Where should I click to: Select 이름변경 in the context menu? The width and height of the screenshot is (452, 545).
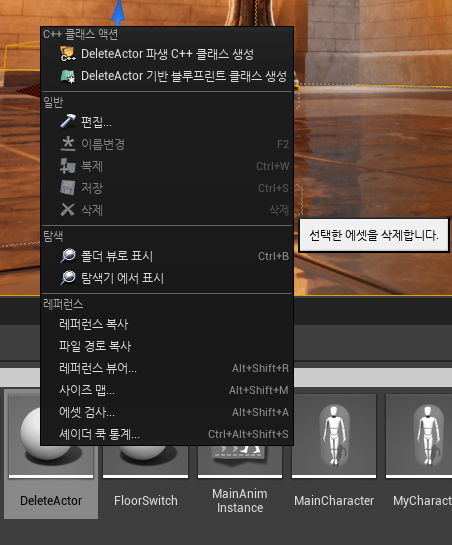pyautogui.click(x=167, y=144)
